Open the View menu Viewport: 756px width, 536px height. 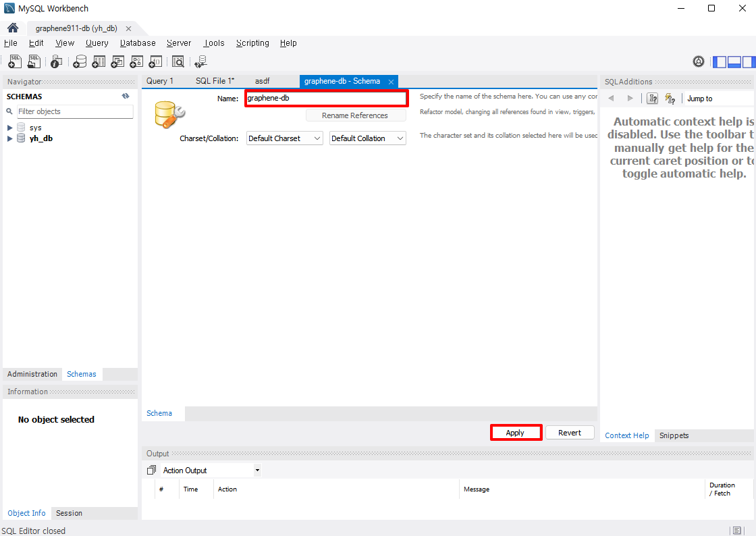click(65, 43)
